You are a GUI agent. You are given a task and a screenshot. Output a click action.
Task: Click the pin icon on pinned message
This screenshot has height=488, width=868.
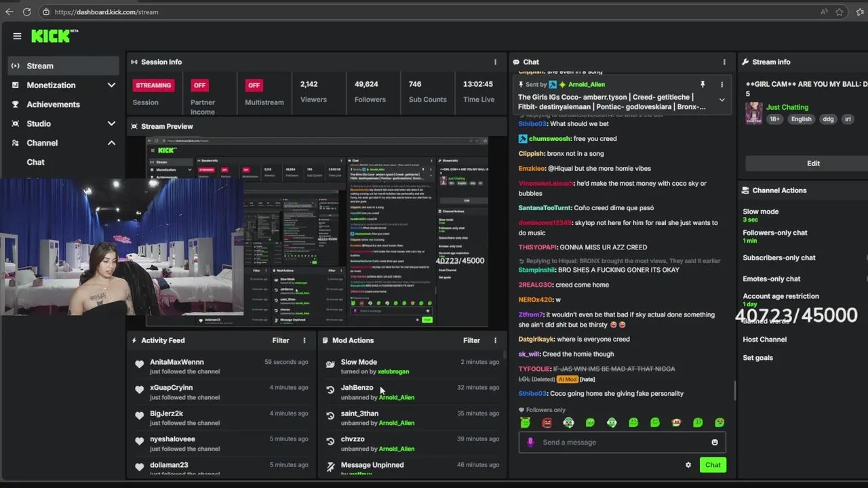coord(703,85)
